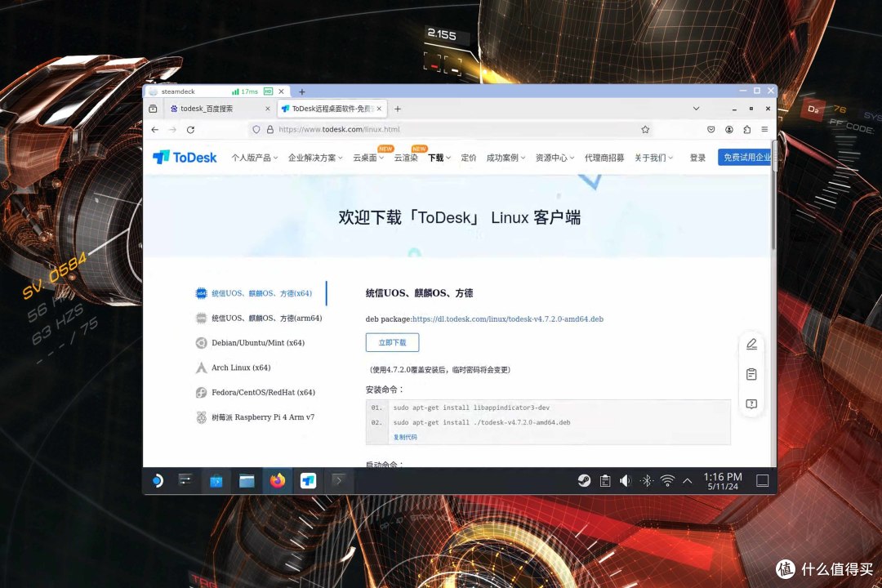
Task: Open Firefox hamburger menu
Action: (x=764, y=129)
